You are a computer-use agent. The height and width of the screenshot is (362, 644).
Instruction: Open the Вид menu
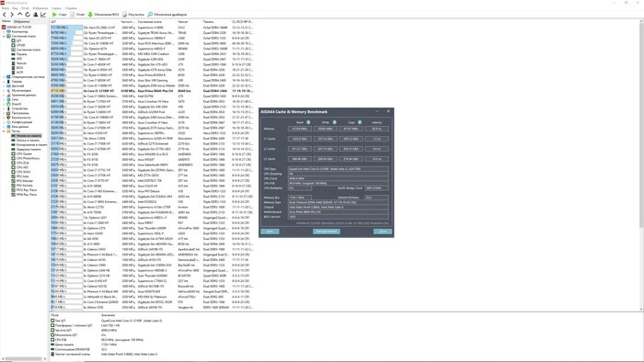coord(16,8)
